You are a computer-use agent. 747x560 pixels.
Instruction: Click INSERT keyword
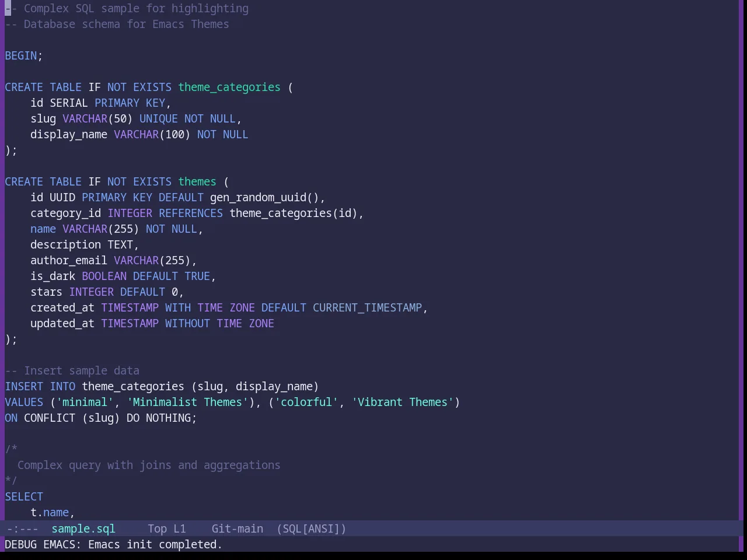24,386
